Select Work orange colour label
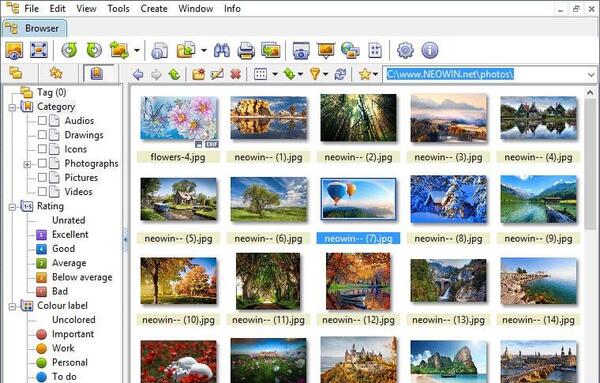 coord(55,348)
